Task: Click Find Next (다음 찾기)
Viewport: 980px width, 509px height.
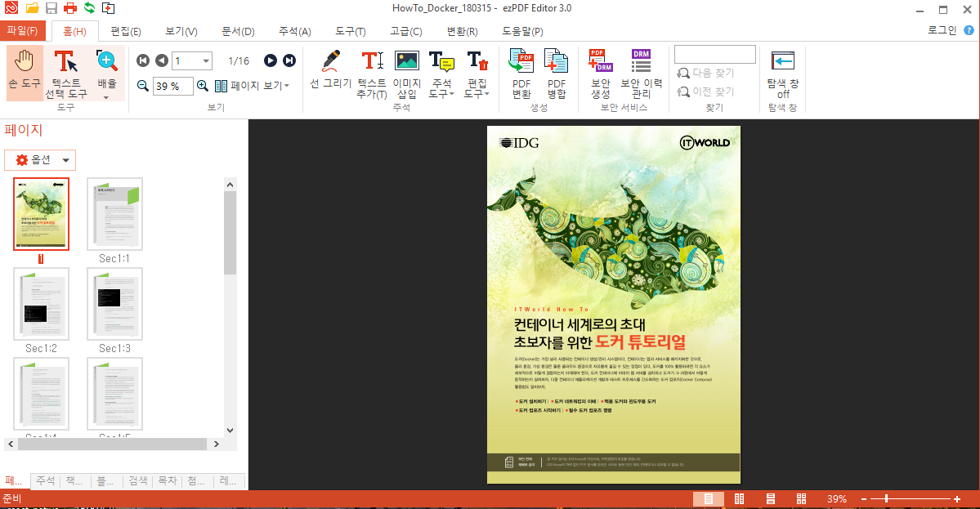Action: point(705,73)
